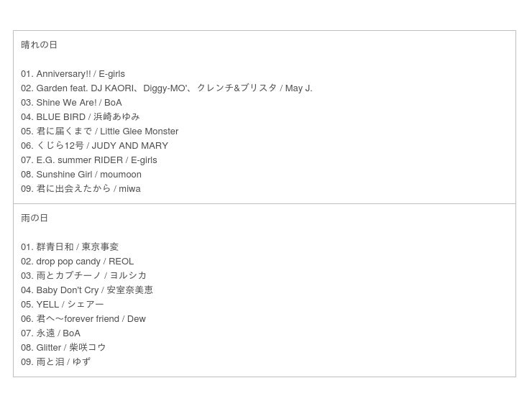Select Baby Don't Cry by 安室奈美恵

(87, 290)
